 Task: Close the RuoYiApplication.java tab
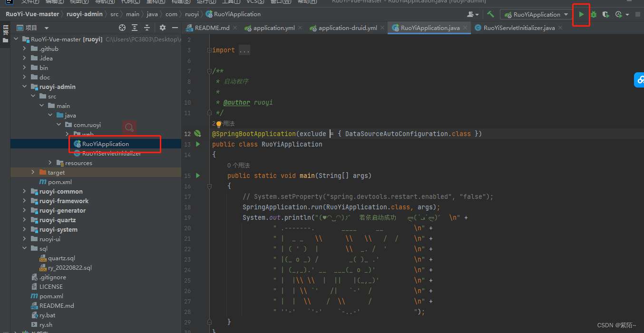point(465,28)
